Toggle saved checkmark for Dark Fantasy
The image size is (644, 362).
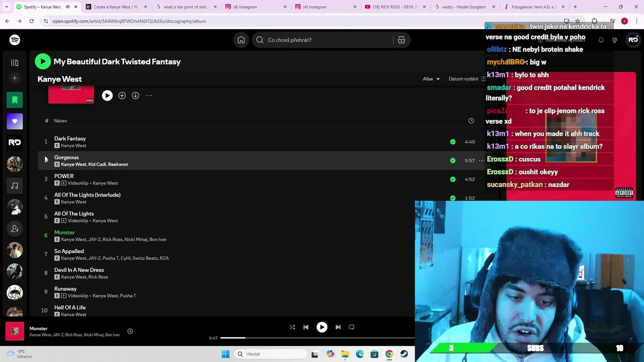pos(453,142)
